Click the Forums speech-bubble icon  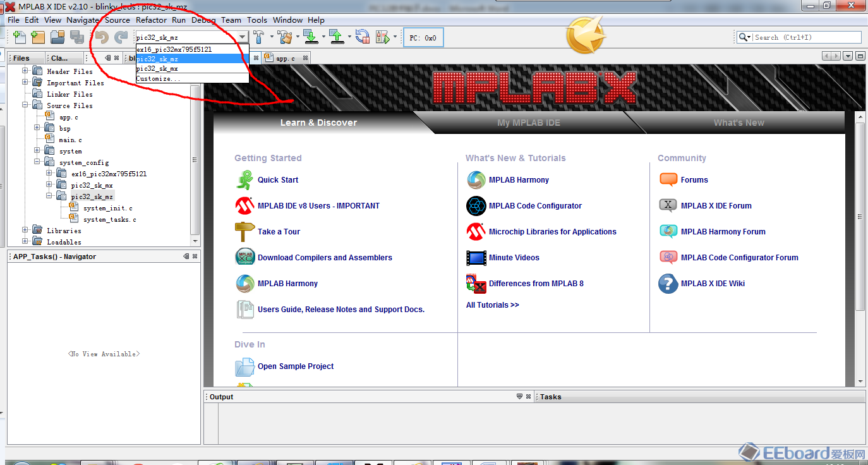(x=668, y=180)
